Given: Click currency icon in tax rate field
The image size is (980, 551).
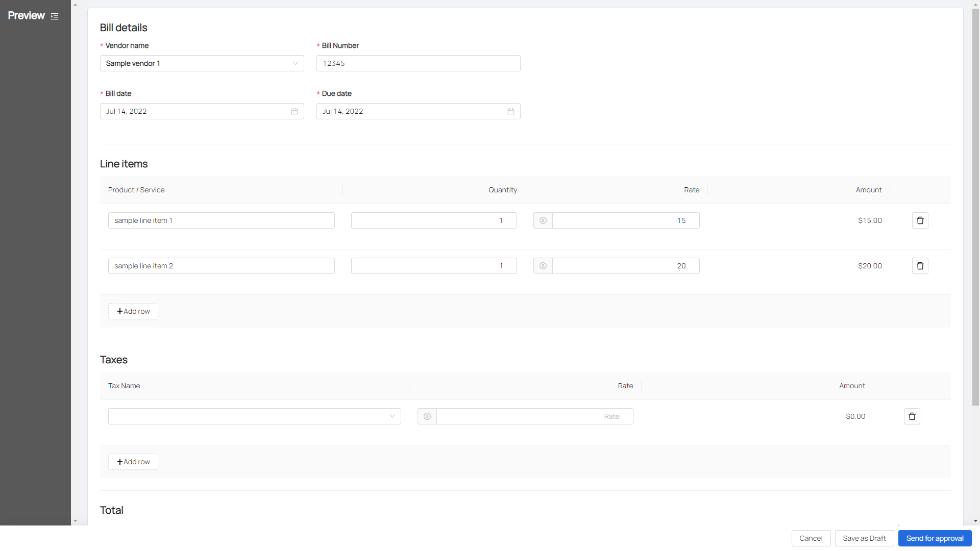Looking at the screenshot, I should coord(427,416).
